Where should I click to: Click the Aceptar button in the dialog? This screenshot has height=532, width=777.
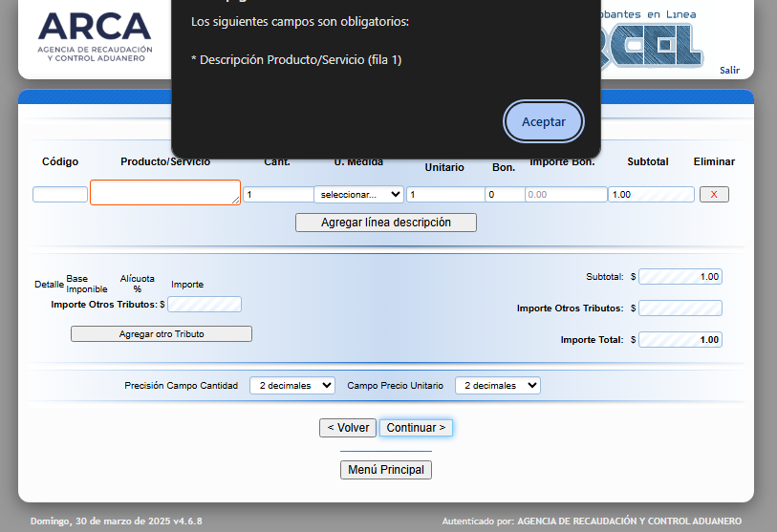point(543,121)
